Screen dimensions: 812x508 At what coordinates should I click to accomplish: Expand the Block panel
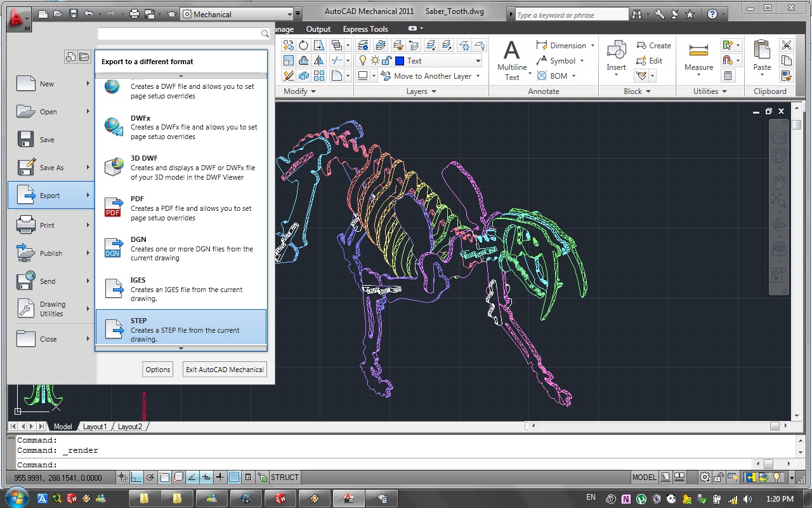click(637, 91)
